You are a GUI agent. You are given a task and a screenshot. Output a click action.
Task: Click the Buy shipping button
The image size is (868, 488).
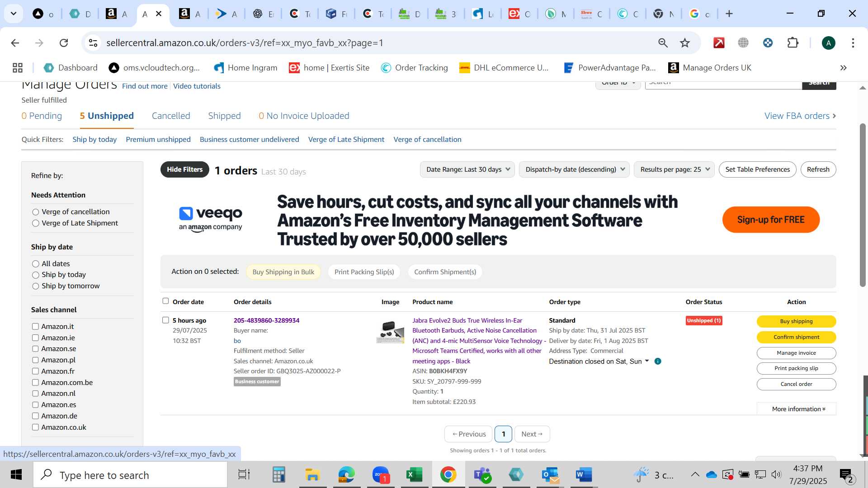point(796,321)
